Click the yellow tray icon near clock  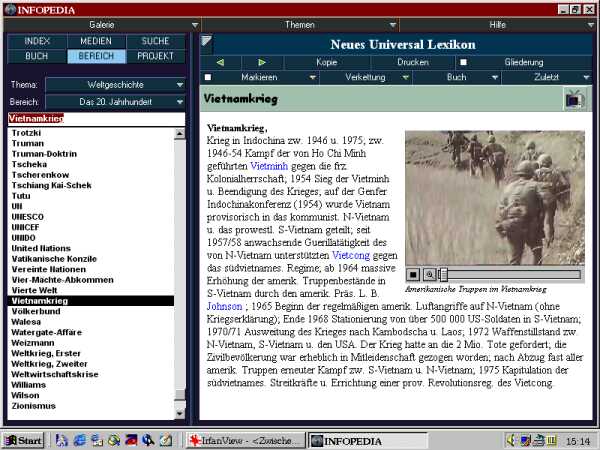point(552,440)
